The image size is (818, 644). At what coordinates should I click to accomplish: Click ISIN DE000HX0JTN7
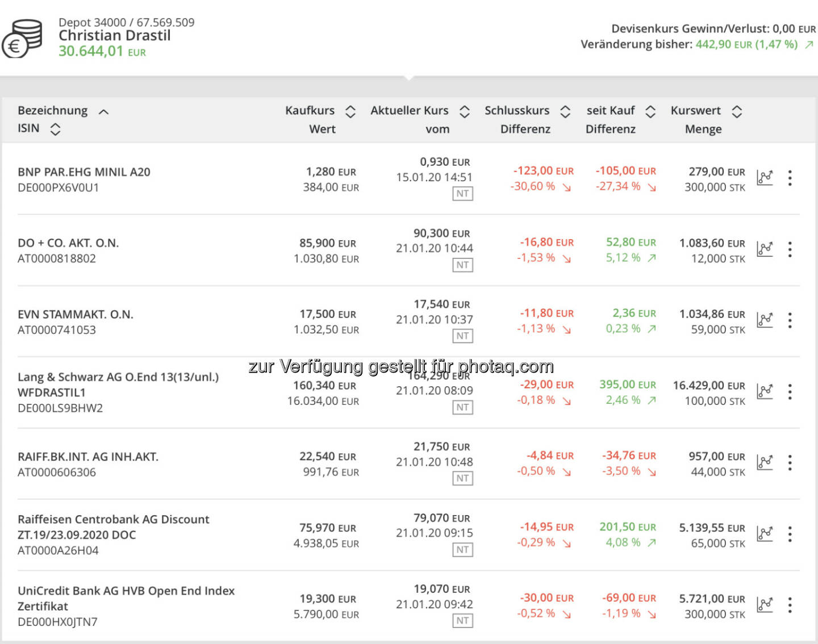coord(57,622)
